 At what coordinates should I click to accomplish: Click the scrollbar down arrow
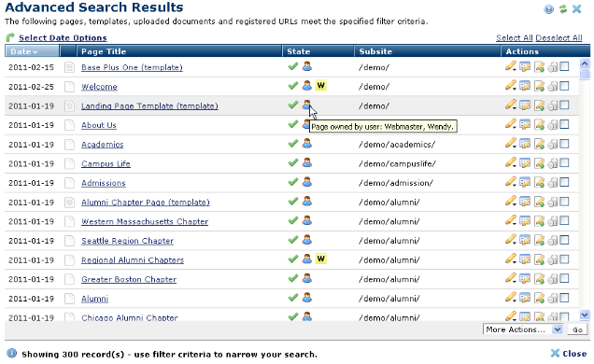coord(585,315)
